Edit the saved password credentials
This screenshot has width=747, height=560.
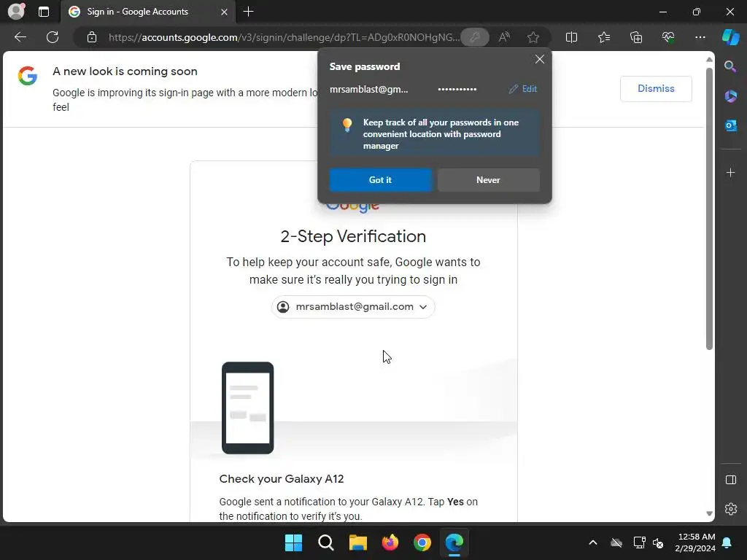point(522,89)
